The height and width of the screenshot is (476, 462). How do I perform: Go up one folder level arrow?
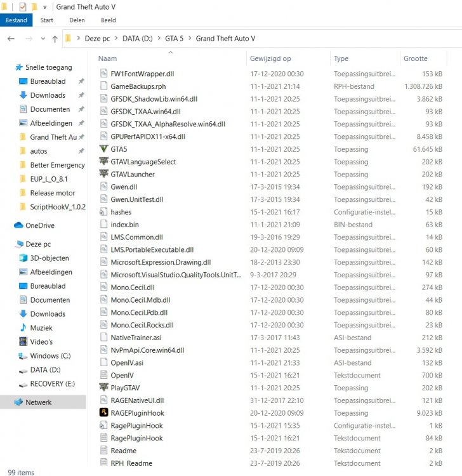55,39
